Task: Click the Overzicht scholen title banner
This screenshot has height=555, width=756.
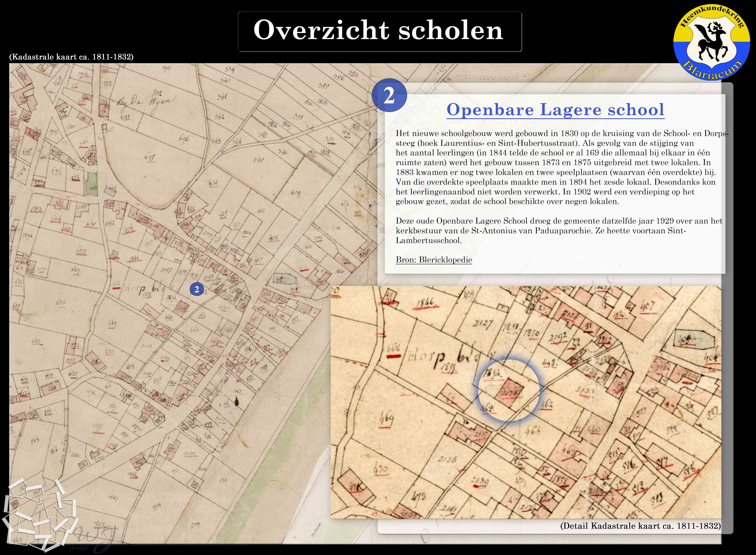Action: (x=379, y=31)
